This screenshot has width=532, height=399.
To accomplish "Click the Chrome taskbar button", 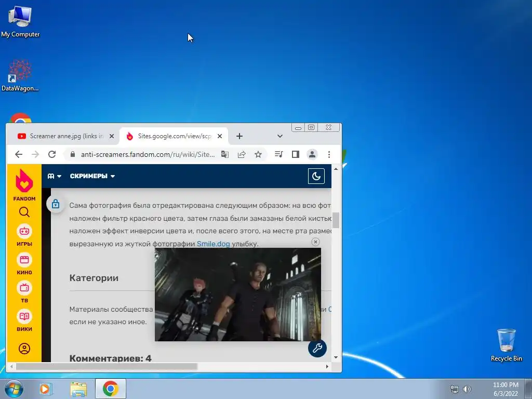I will tap(111, 389).
